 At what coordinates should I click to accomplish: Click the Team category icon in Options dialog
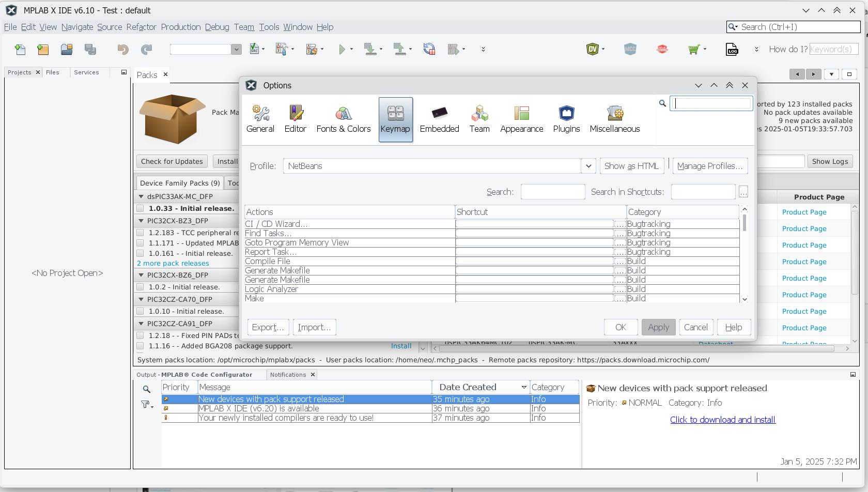pos(479,119)
